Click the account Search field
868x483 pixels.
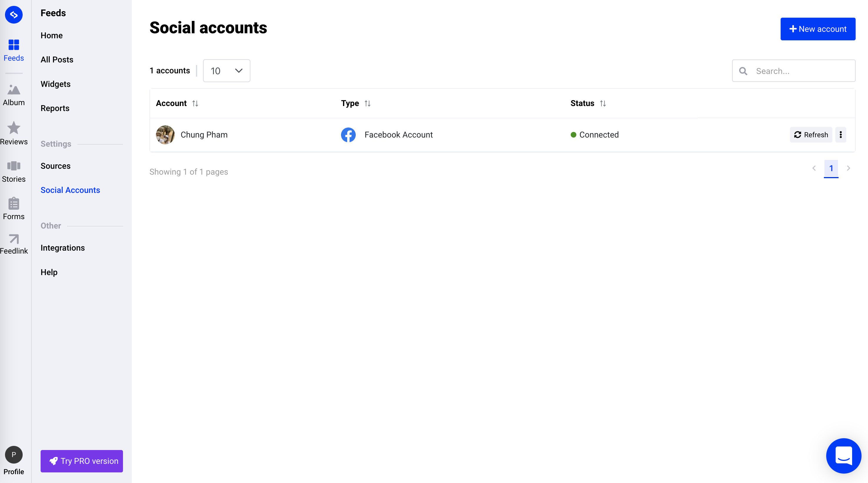pyautogui.click(x=802, y=71)
